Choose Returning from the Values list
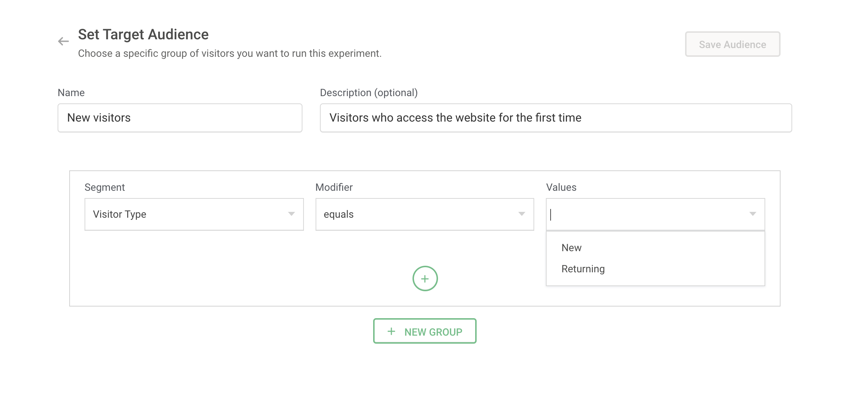 point(583,269)
